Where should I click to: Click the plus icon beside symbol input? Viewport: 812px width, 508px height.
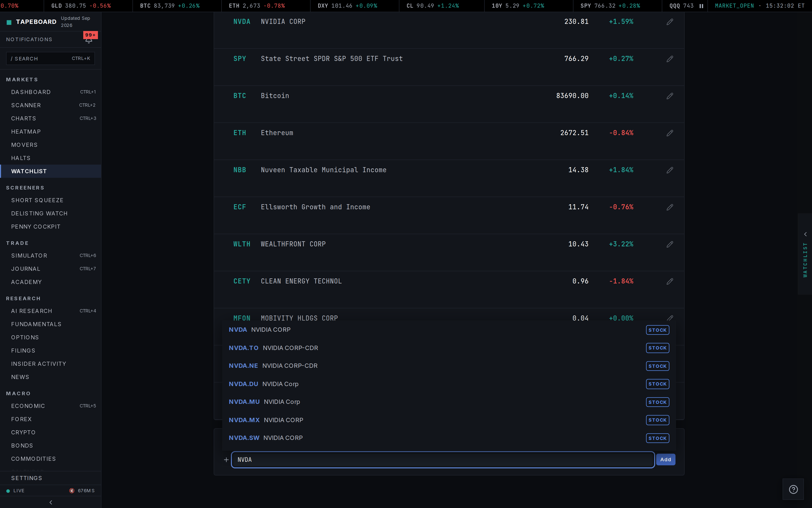click(x=226, y=460)
